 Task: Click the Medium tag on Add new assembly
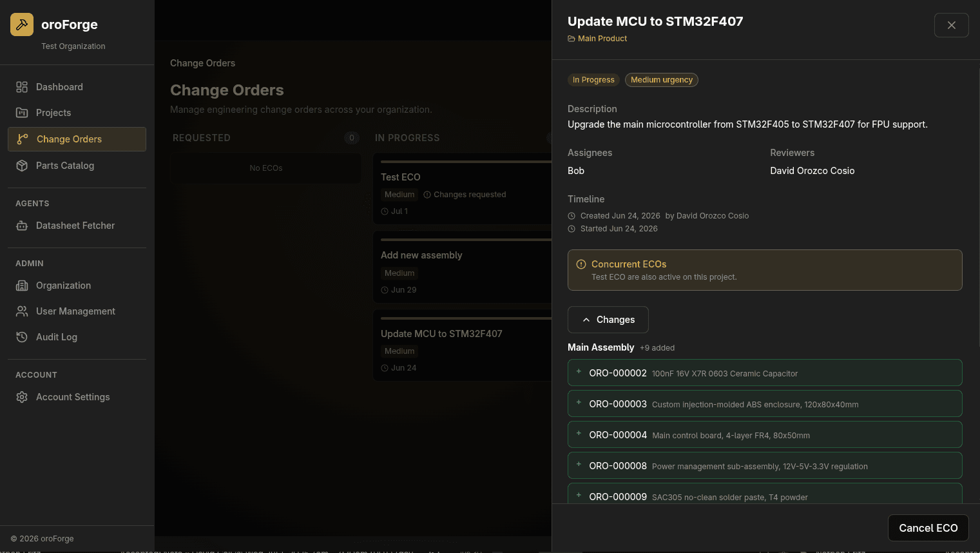tap(399, 273)
